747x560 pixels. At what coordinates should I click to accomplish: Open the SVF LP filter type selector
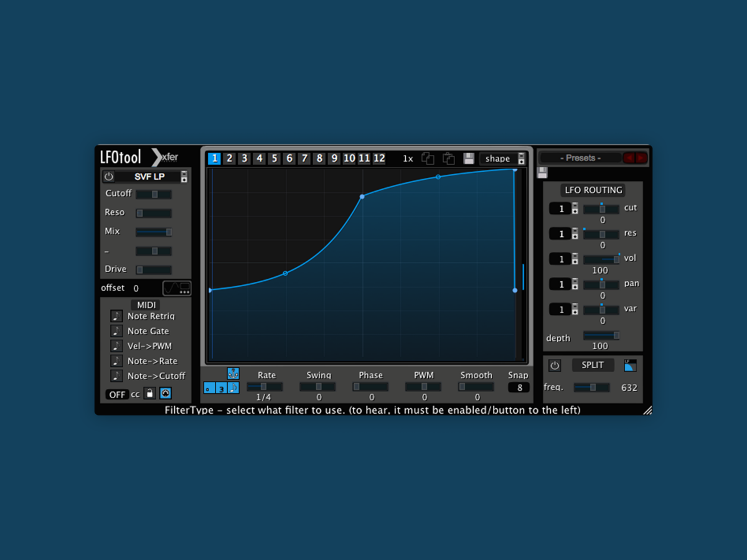click(x=150, y=177)
